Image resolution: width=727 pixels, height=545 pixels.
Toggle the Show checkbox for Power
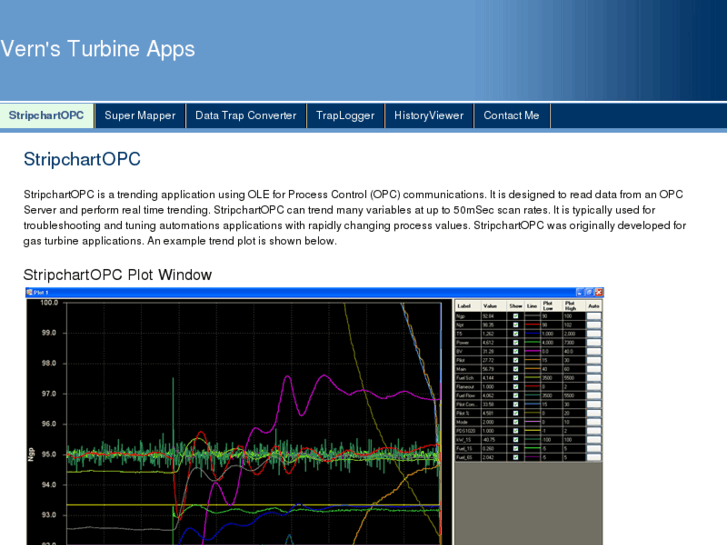click(516, 342)
